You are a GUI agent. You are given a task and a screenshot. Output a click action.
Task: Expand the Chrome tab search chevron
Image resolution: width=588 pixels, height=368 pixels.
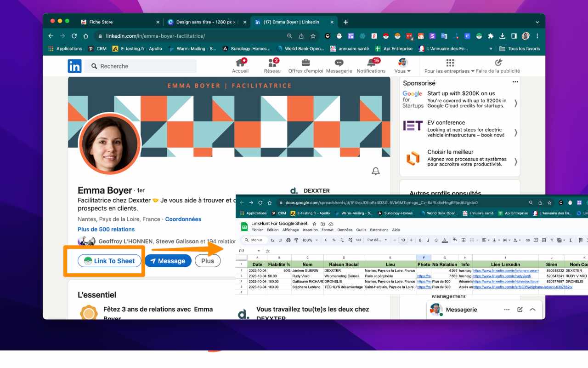click(x=537, y=22)
